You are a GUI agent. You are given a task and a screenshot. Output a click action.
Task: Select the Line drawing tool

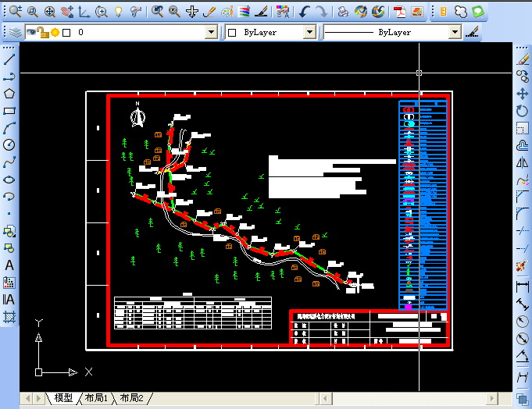pyautogui.click(x=9, y=59)
